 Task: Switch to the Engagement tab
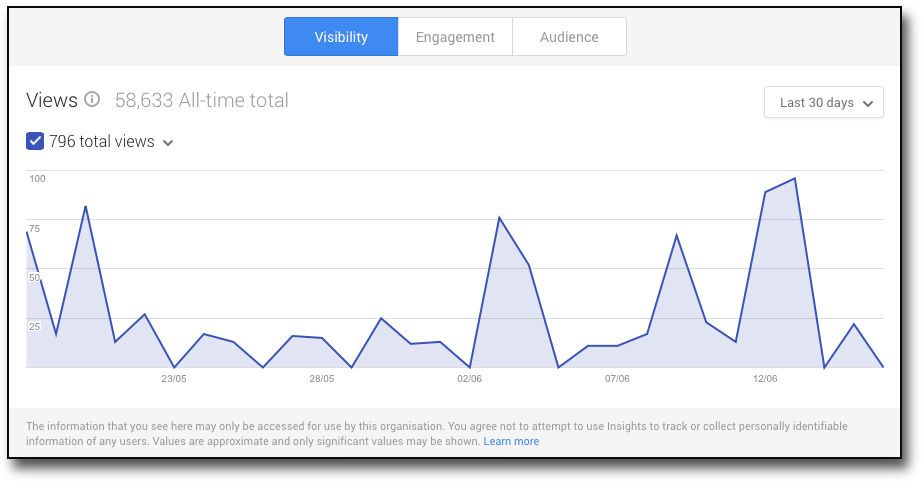(x=455, y=37)
